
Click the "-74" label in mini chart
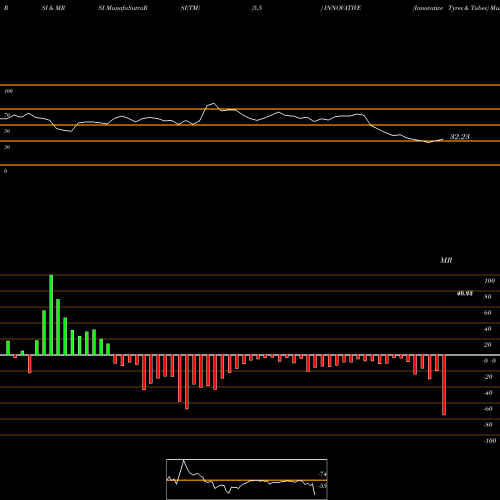pos(322,474)
